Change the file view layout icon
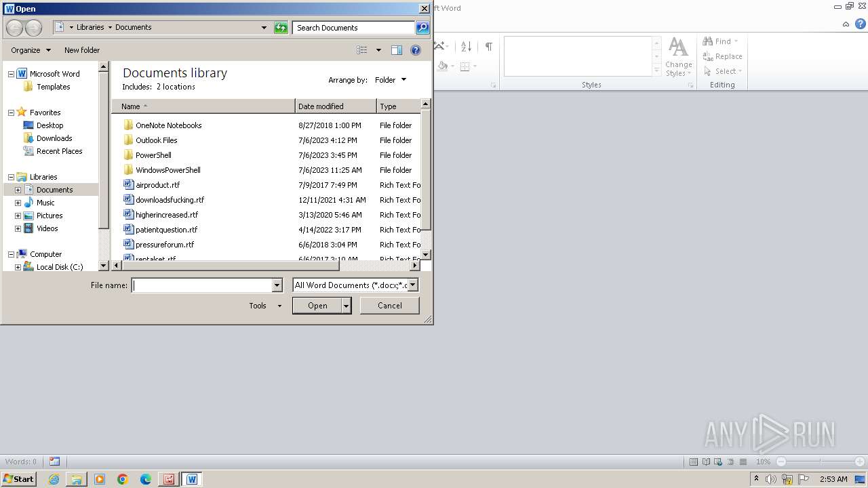 click(x=362, y=50)
